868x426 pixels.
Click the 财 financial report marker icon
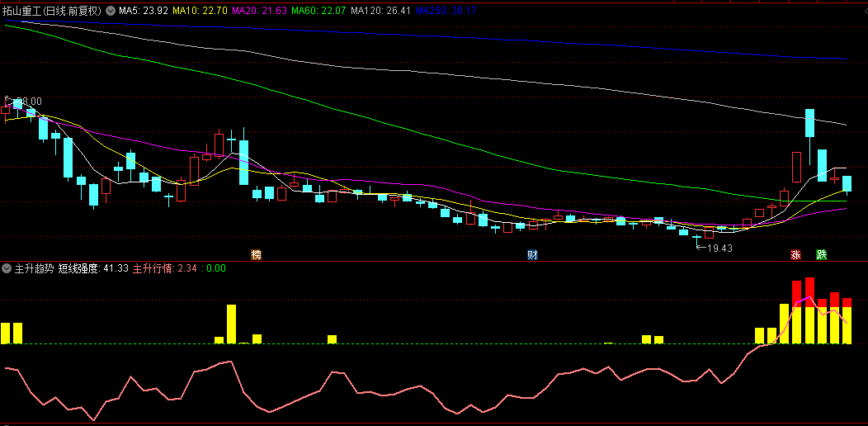tap(532, 255)
